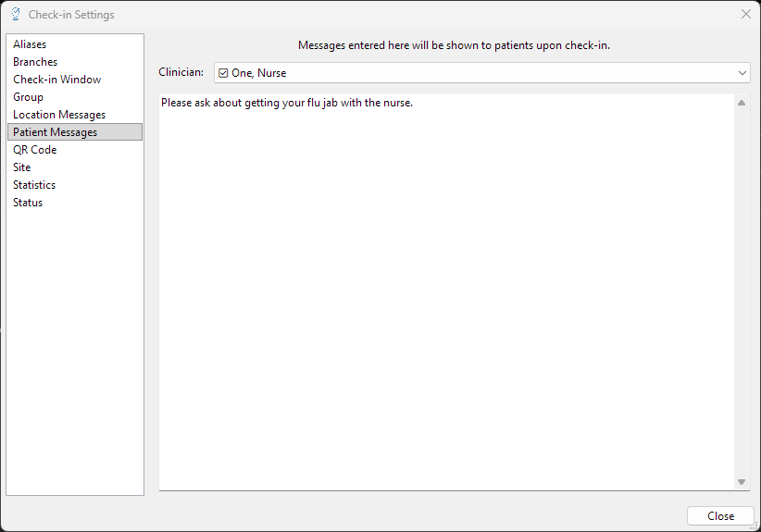Select the Patient Messages entry
Screen dimensions: 761x532
(x=55, y=132)
